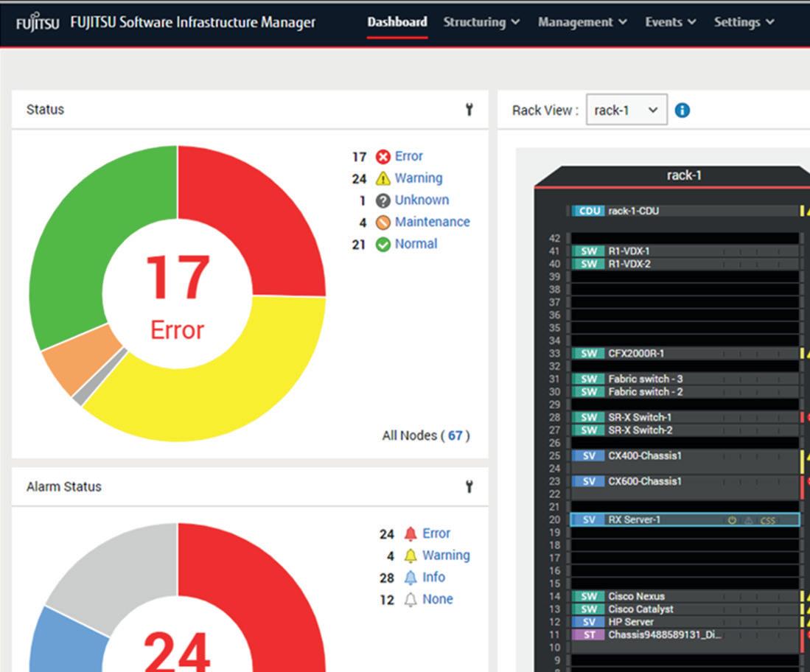Select CX600-Chassis1 server in rack

coord(685,488)
